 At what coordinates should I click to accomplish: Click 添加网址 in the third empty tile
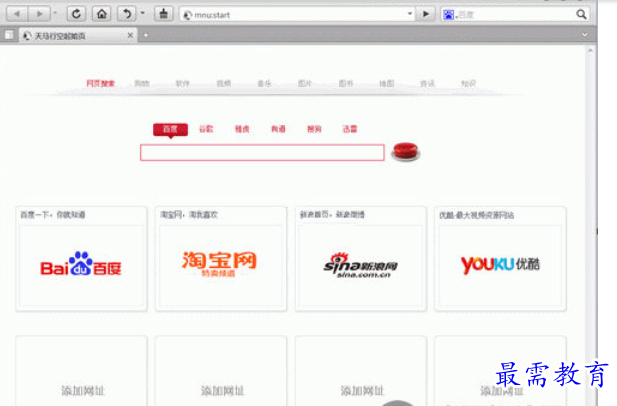point(362,391)
